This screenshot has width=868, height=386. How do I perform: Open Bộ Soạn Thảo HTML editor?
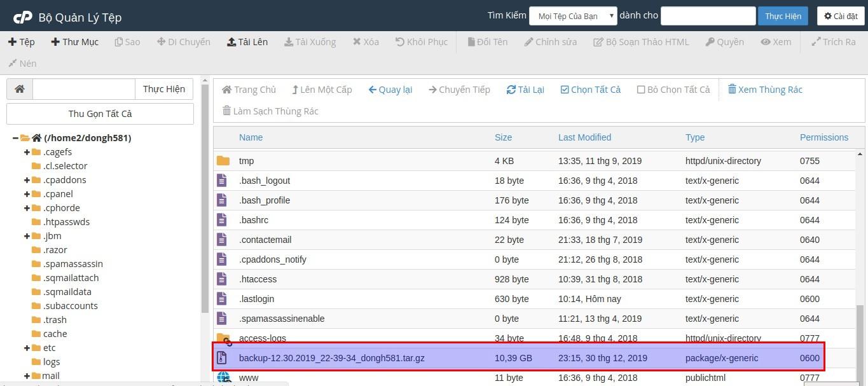tap(641, 42)
